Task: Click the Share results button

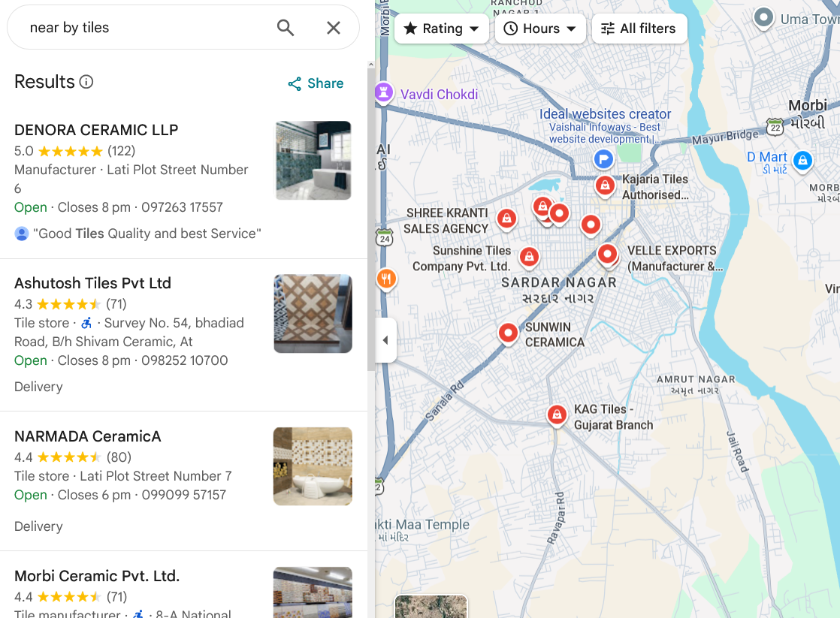Action: pos(316,83)
